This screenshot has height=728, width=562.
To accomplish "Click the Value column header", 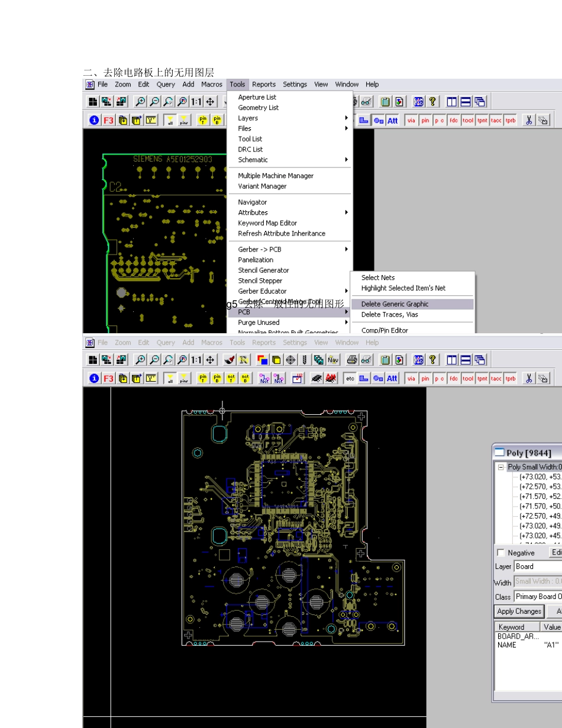I will (551, 627).
